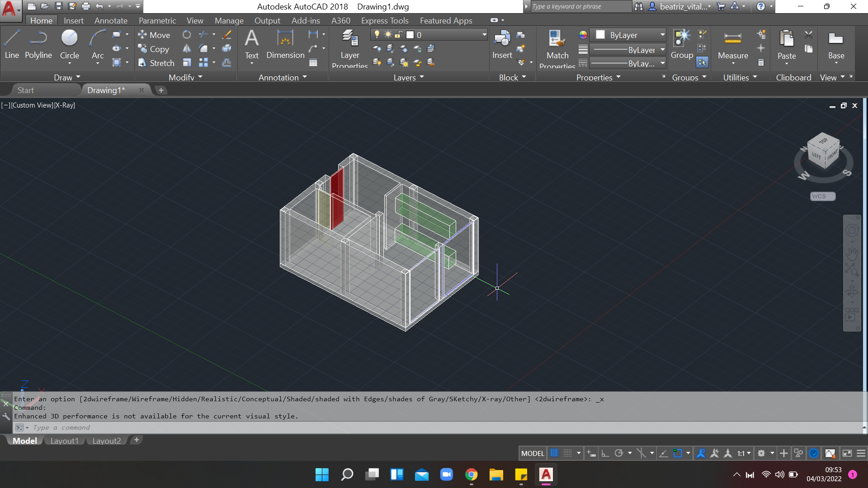Click the Group objects tool
The height and width of the screenshot is (488, 868).
(682, 44)
